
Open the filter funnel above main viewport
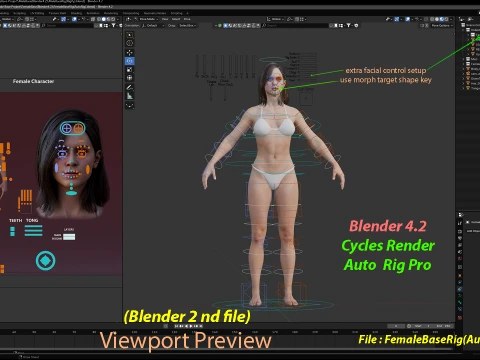348,26
